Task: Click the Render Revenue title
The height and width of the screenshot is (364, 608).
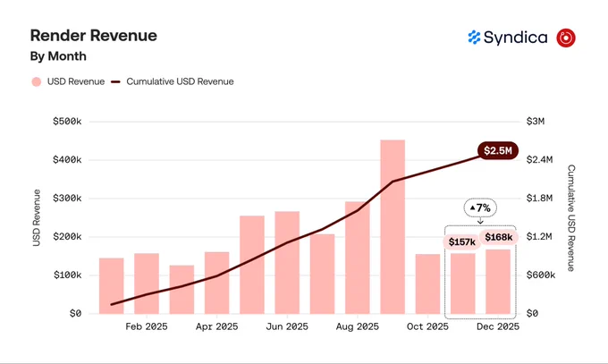Action: [x=94, y=35]
